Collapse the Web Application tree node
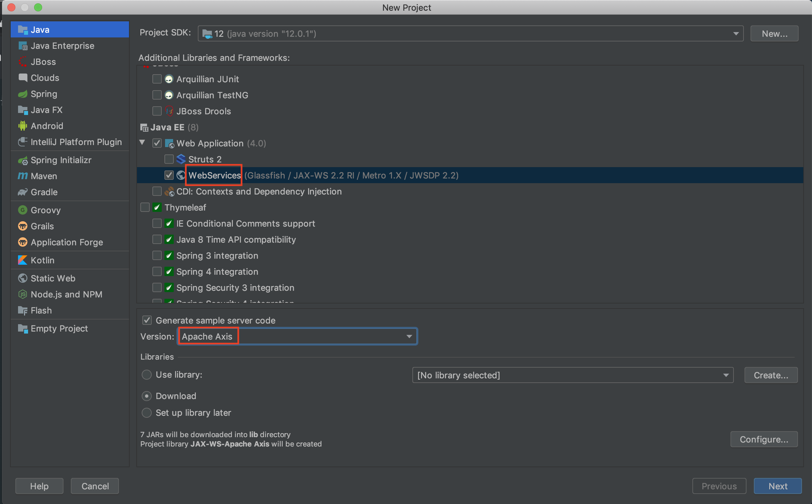Screen dimensions: 812x504 tap(142, 143)
